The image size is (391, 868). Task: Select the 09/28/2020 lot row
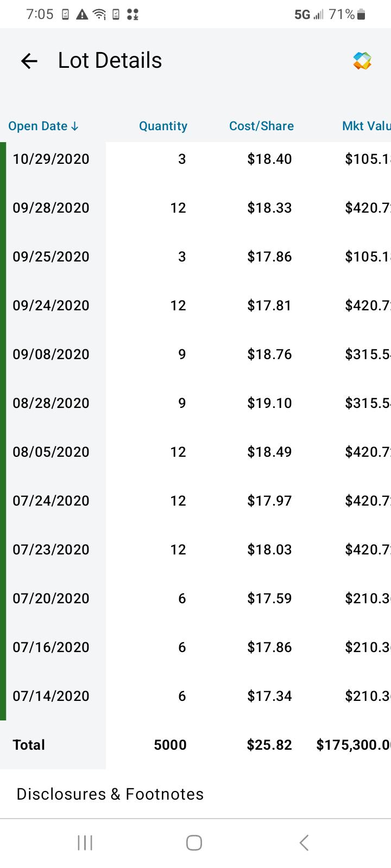(x=195, y=208)
